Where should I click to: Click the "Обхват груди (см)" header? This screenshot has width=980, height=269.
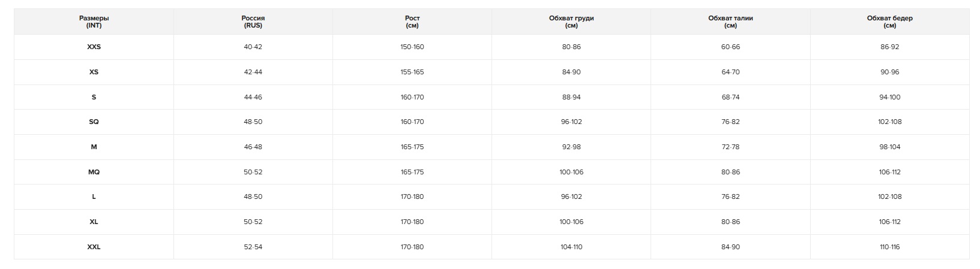click(x=571, y=22)
